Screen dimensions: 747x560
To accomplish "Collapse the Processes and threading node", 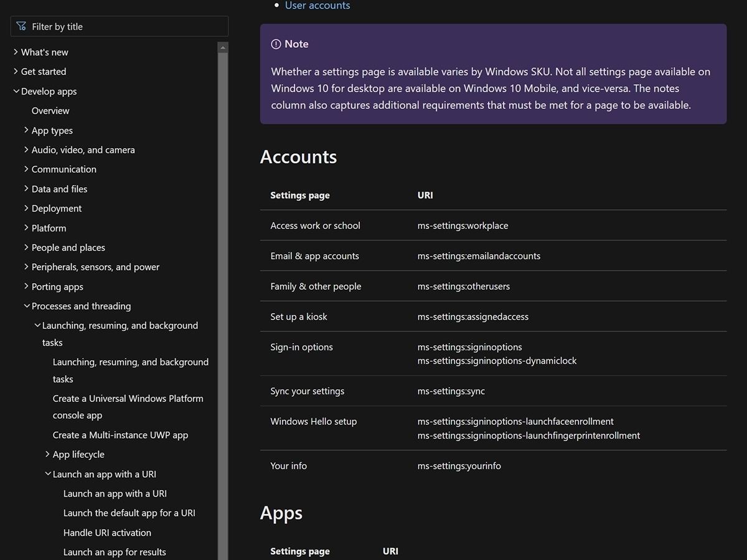I will coord(26,306).
